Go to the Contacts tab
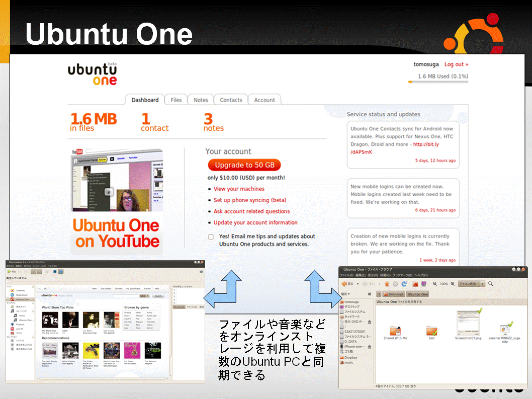Image resolution: width=532 pixels, height=399 pixels. (231, 100)
